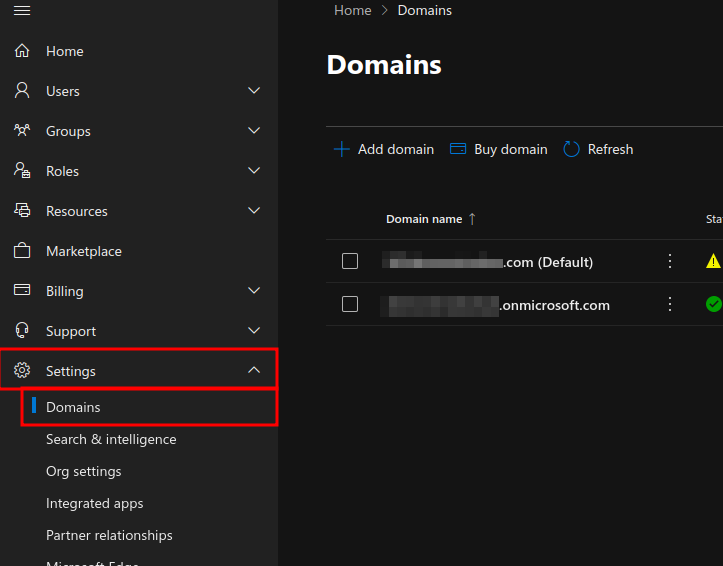
Task: Open the .onmicrosoft.com domain entry
Action: [495, 305]
